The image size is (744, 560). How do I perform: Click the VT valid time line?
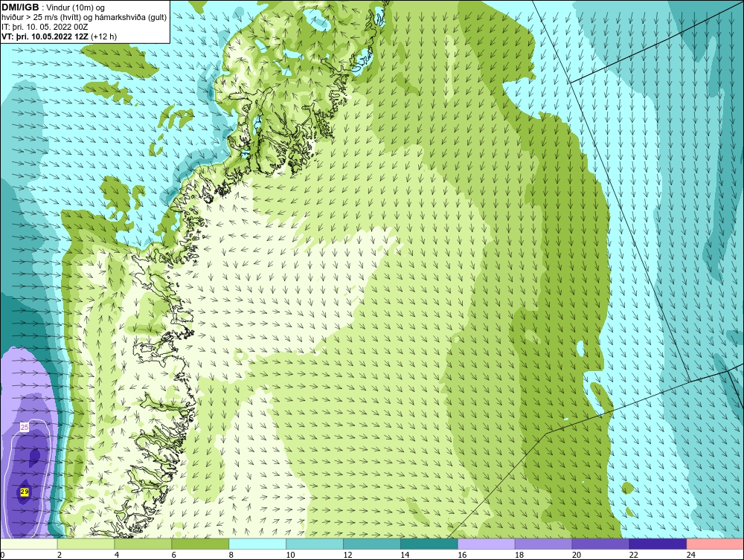coord(60,36)
